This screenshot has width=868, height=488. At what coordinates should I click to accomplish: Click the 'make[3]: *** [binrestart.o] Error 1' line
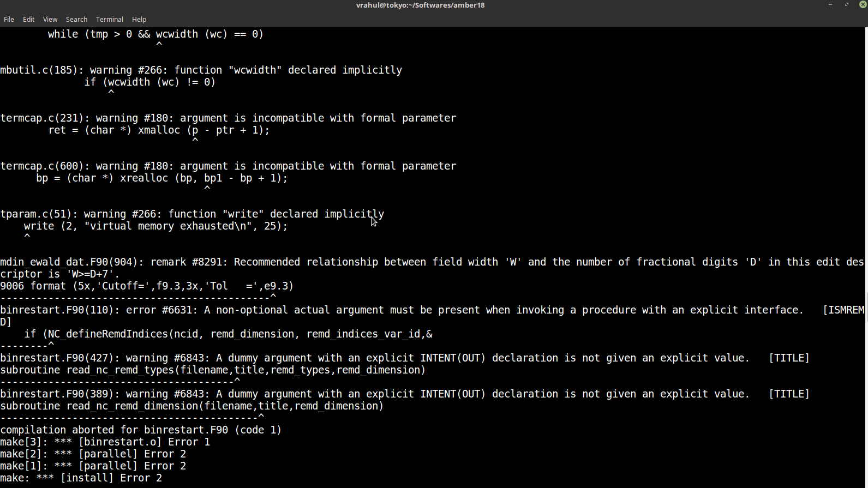click(105, 442)
